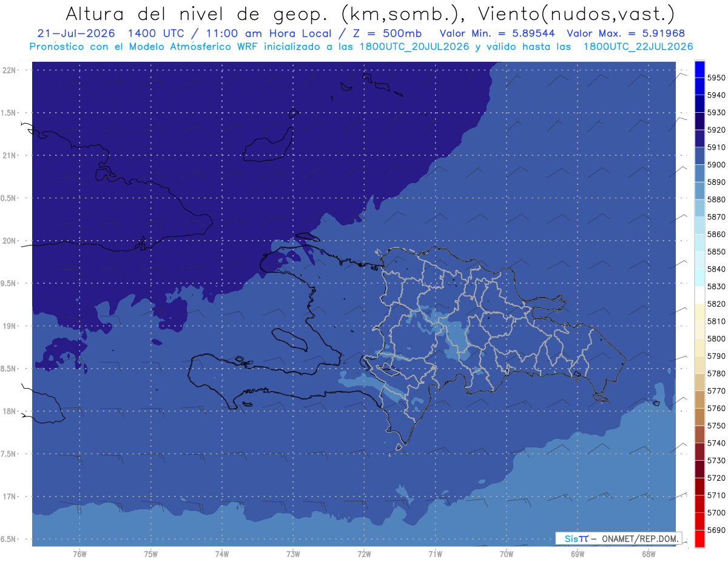Pick the colorbar swatch between 5910 and 5920

699,138
